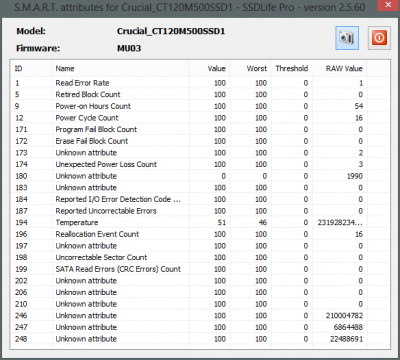400x360 pixels.
Task: Click the Power-on Hours RAW value 54
Action: pyautogui.click(x=359, y=106)
